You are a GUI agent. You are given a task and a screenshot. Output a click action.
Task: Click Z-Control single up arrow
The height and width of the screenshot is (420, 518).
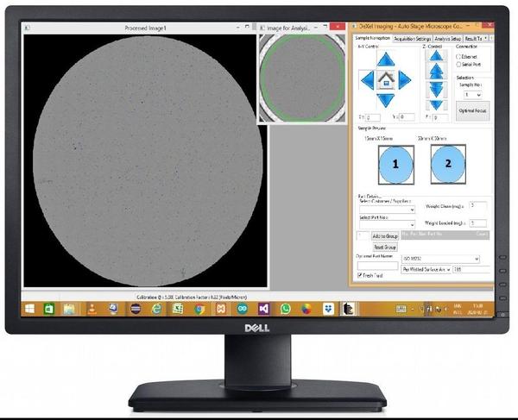436,55
